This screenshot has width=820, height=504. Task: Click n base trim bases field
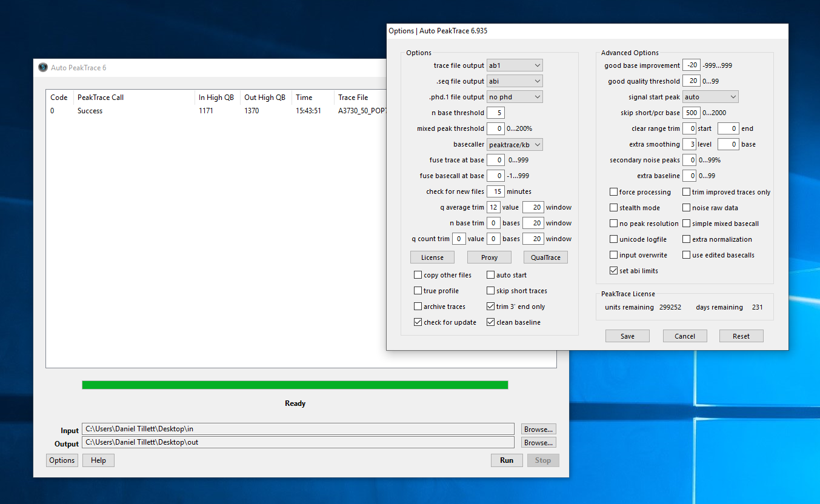coord(493,223)
